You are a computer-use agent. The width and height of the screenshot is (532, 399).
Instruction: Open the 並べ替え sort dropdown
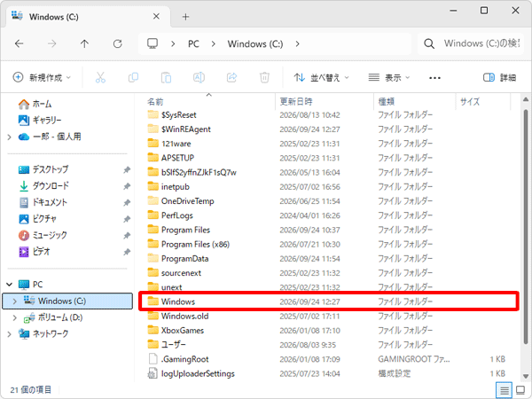click(321, 78)
